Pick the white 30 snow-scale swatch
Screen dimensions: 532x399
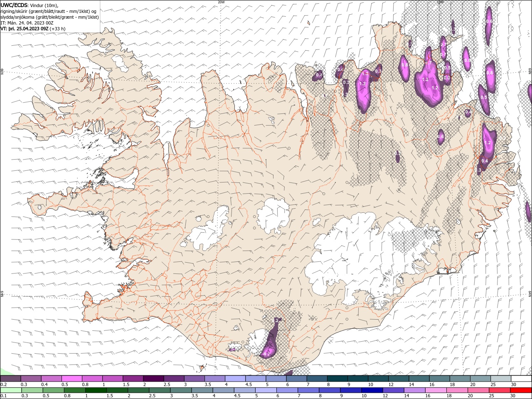pos(521,378)
